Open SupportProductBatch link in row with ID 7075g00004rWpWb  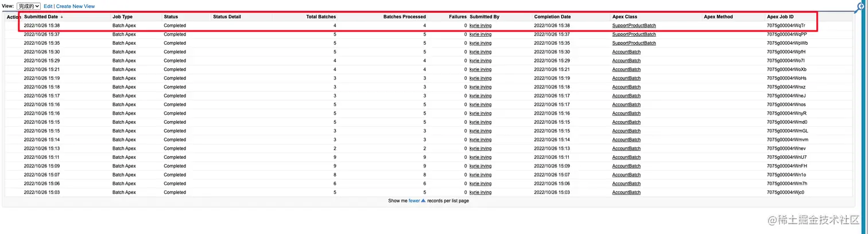point(634,43)
